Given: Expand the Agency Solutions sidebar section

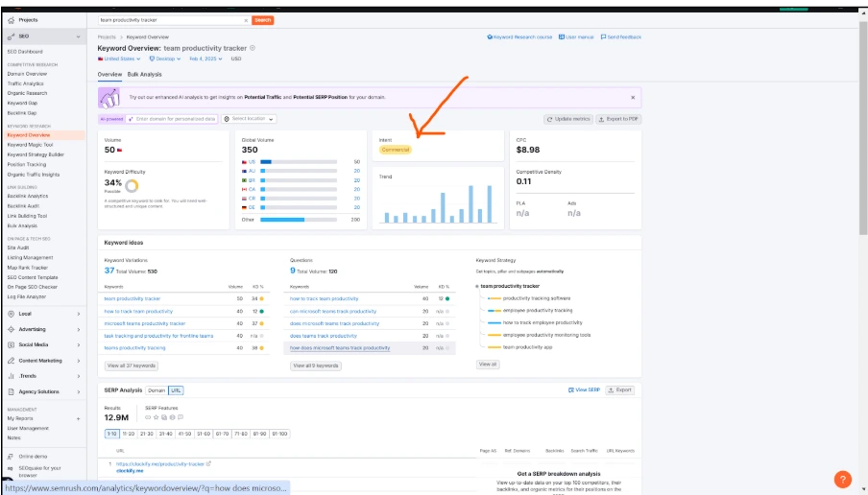Looking at the screenshot, I should point(78,391).
